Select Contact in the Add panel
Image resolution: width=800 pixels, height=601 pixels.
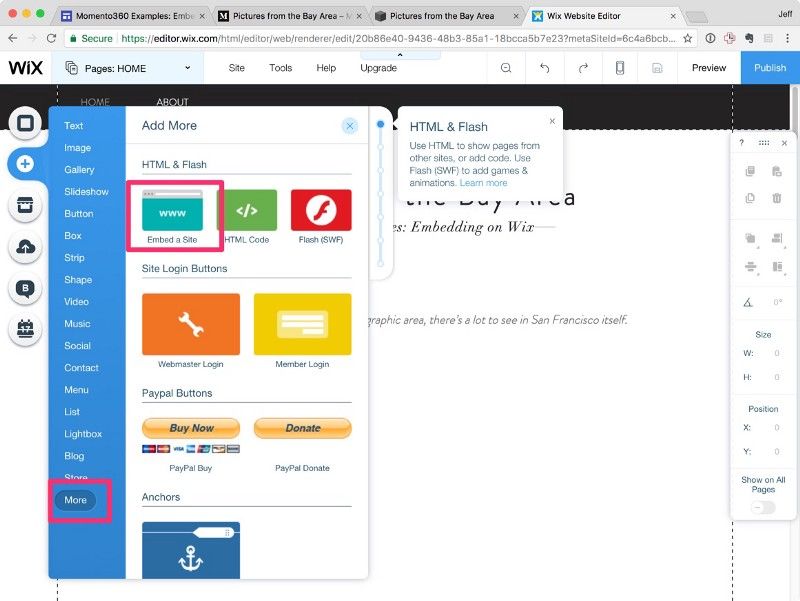click(x=81, y=367)
